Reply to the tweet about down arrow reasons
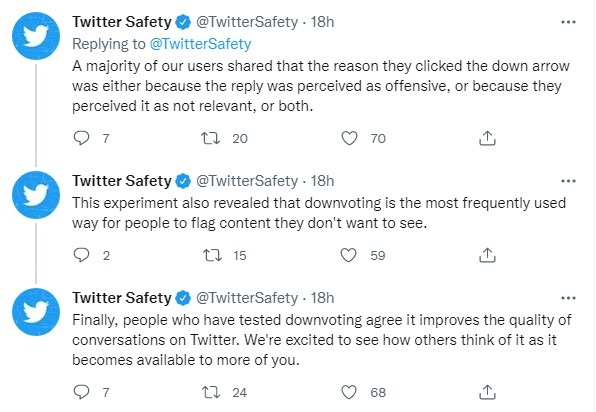 [x=81, y=138]
